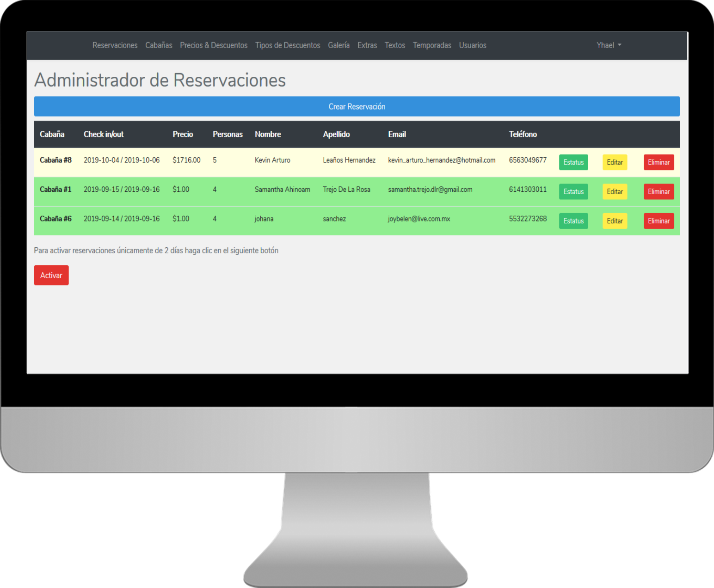The height and width of the screenshot is (588, 714).
Task: Open the Yhael user dropdown
Action: coord(608,45)
